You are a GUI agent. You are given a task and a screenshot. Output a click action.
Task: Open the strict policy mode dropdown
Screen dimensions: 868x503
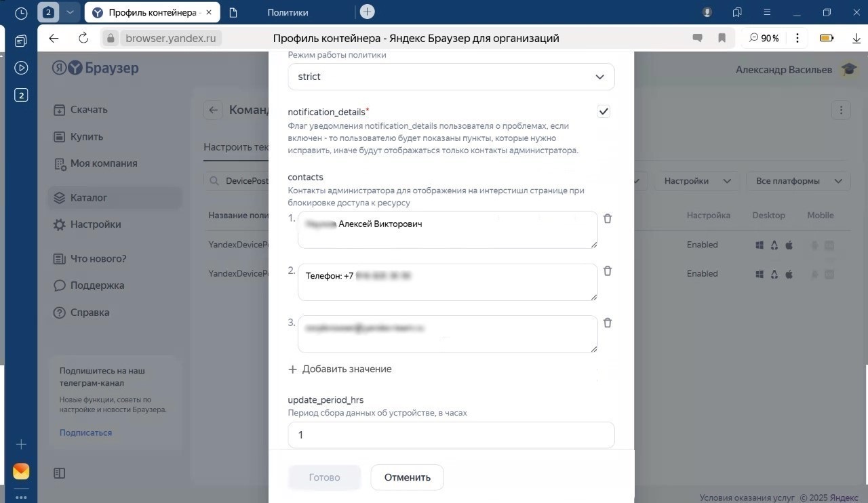451,77
